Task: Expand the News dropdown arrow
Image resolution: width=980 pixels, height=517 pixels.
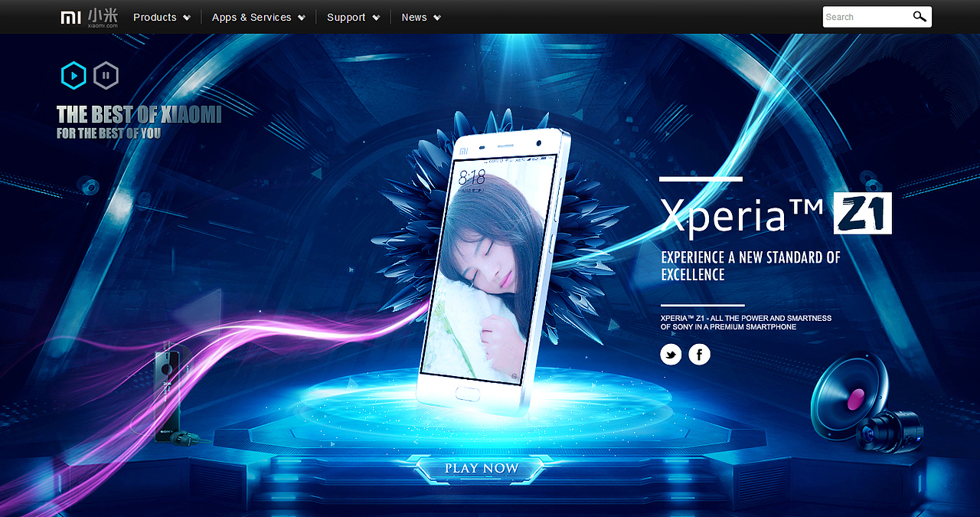Action: coord(437,18)
